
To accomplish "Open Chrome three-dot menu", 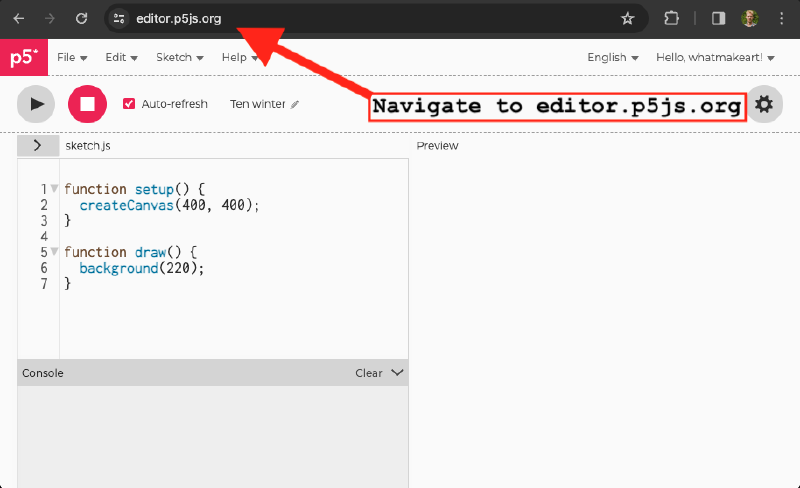I will 782,19.
